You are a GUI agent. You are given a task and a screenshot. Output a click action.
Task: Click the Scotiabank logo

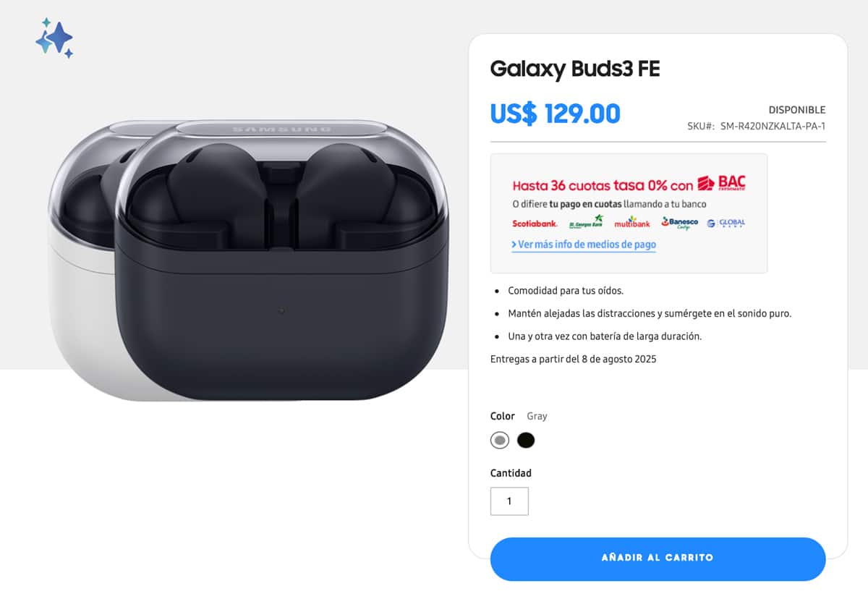pos(535,223)
